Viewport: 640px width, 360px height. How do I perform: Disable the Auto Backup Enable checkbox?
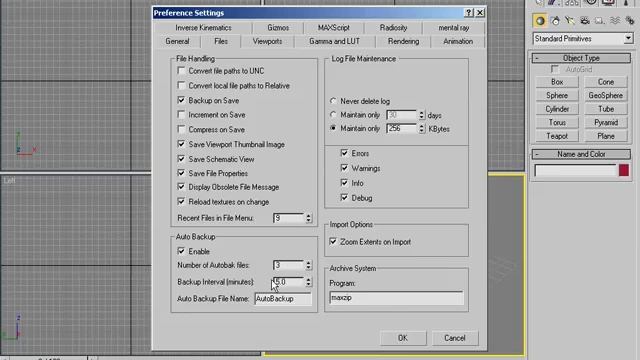coord(181,251)
